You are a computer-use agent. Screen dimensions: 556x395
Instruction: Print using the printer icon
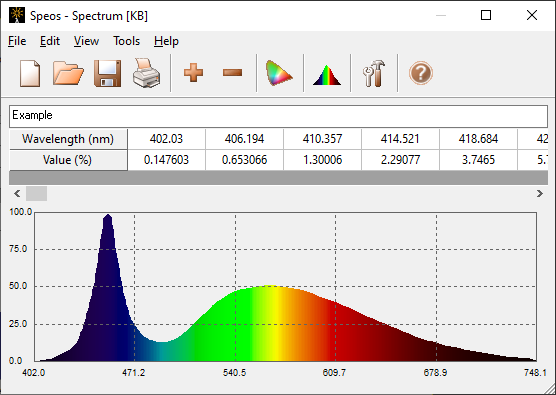click(x=146, y=73)
